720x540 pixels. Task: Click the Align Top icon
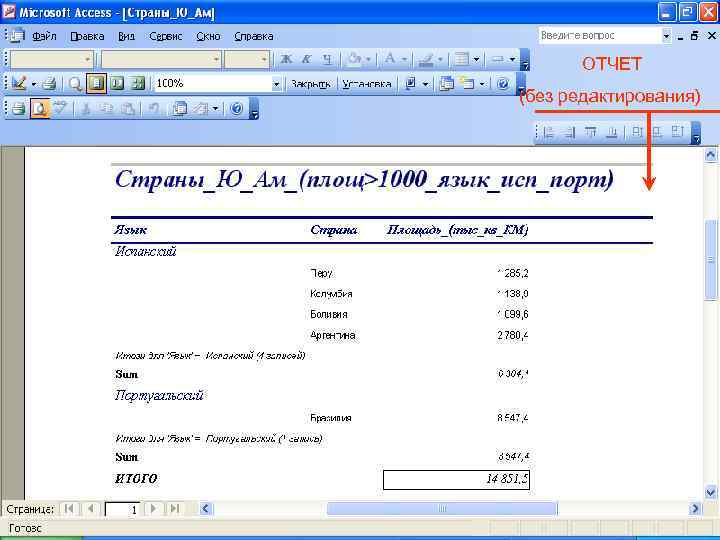pos(591,133)
